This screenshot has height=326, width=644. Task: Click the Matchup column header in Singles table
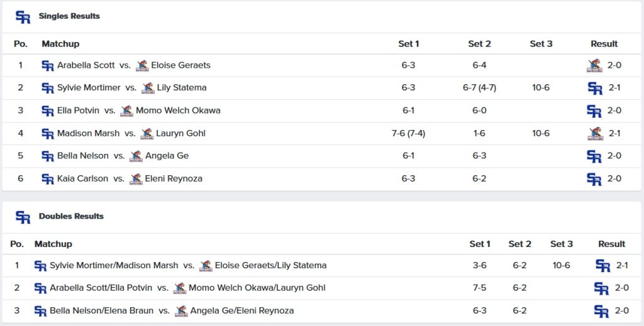[60, 44]
